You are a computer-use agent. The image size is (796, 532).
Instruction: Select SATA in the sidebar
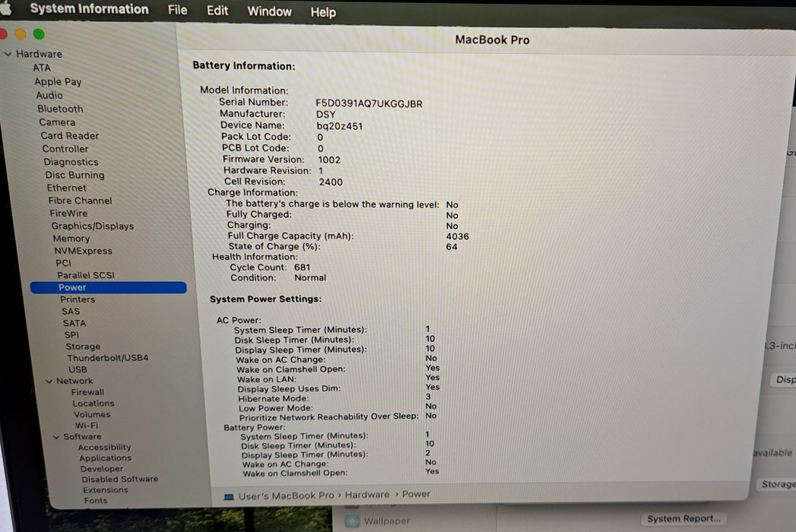(x=74, y=323)
